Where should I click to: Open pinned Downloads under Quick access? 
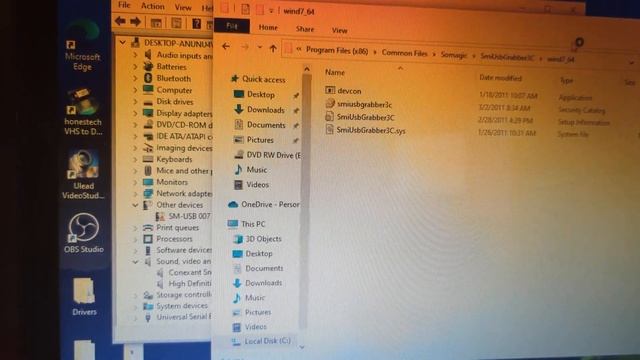pos(259,110)
